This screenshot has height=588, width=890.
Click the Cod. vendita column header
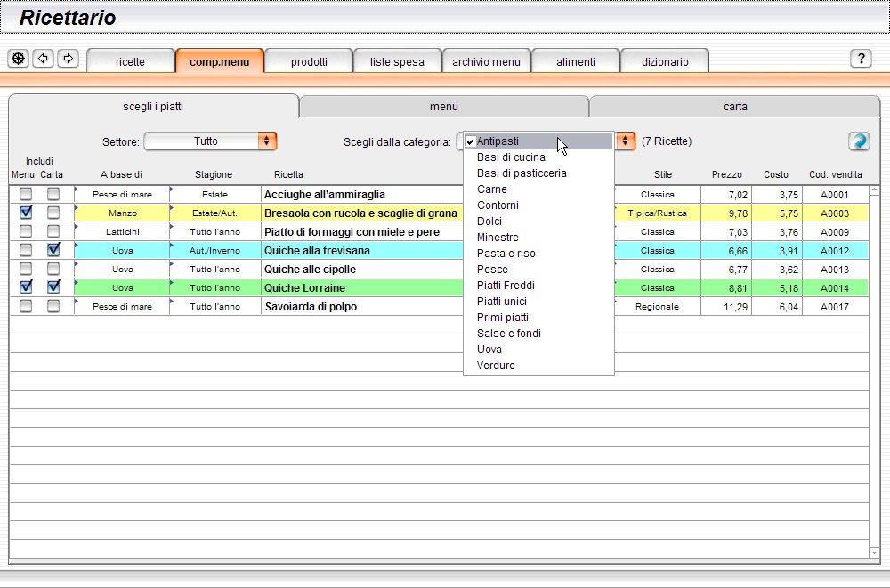(836, 175)
